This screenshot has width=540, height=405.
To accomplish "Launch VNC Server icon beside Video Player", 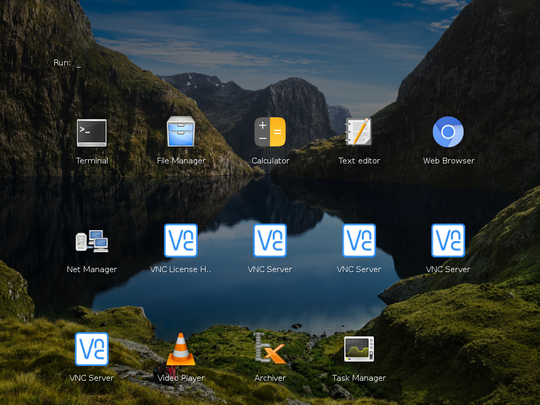I will click(x=92, y=349).
